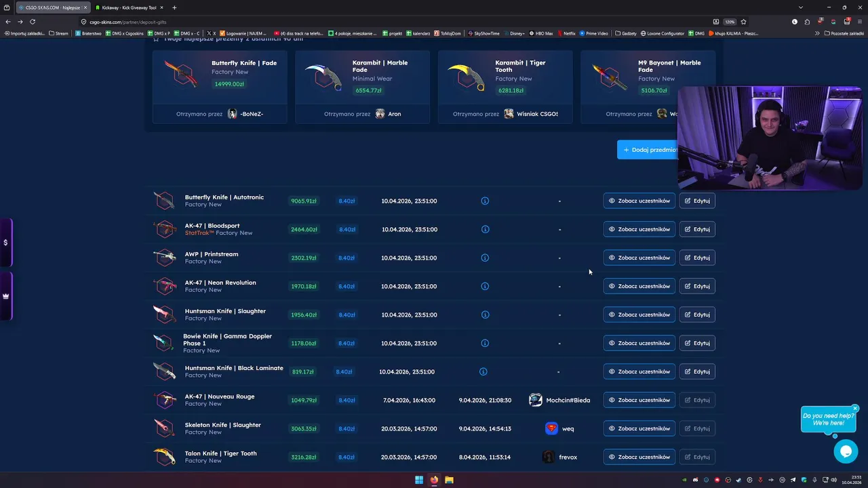Viewport: 868px width, 488px height.
Task: Click info icon in AWP Printstream row
Action: (485, 258)
